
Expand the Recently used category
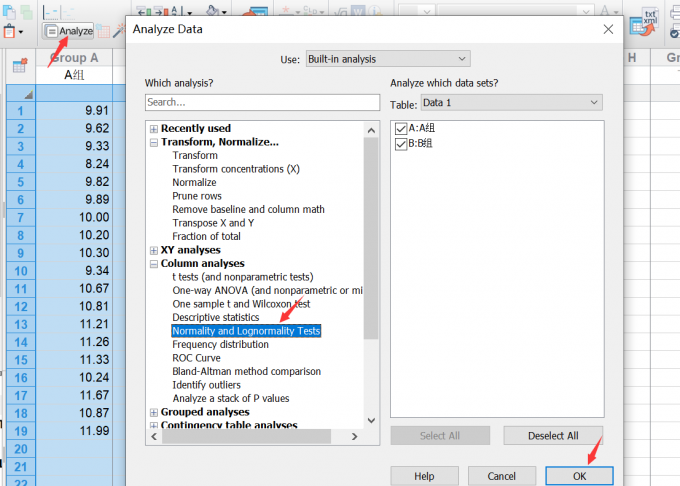tap(154, 129)
